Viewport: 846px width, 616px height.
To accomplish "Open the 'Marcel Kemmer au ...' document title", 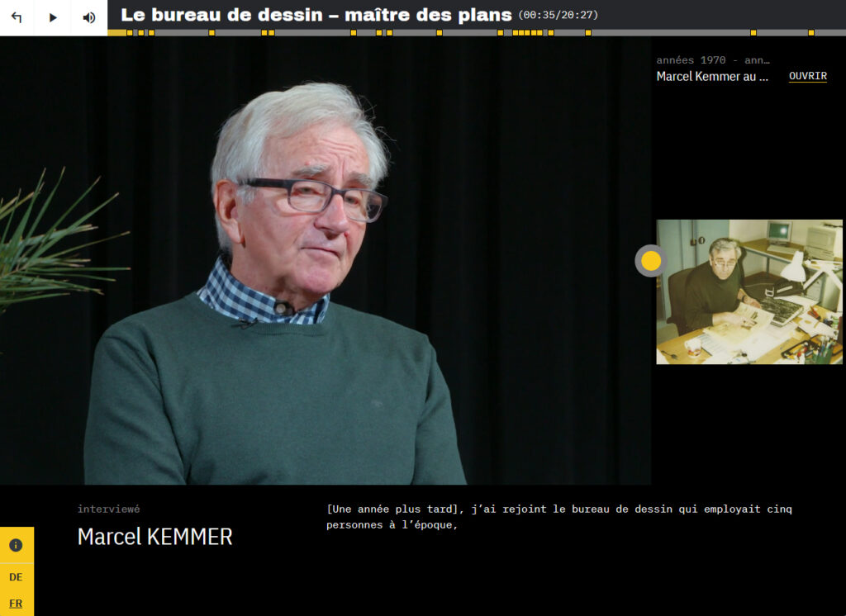I will point(711,77).
